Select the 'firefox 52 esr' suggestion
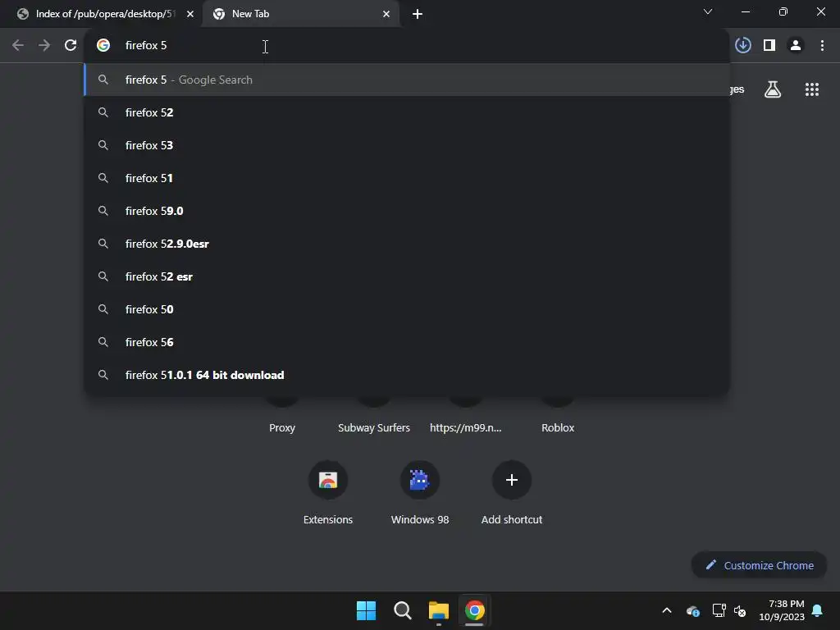The width and height of the screenshot is (840, 630). [407, 276]
